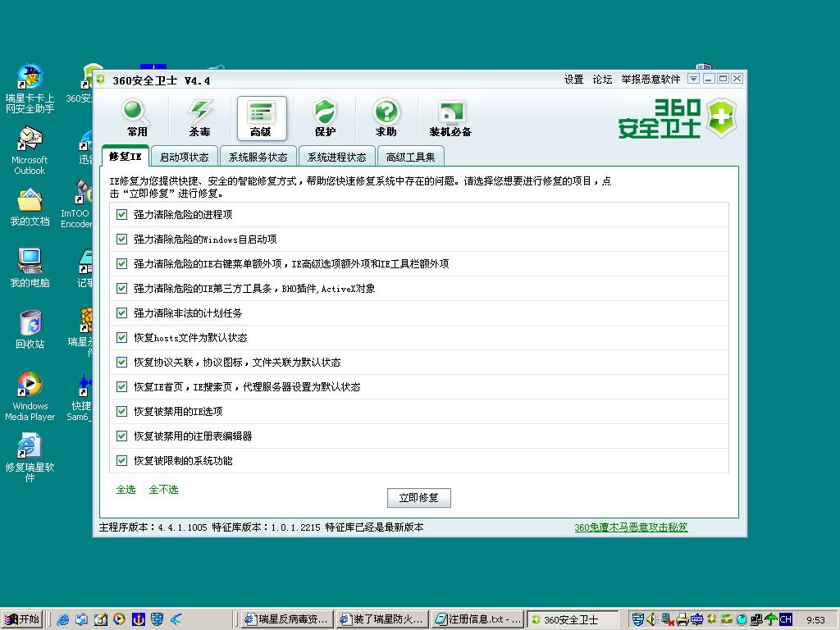Open the 我的电脑 desktop icon
Image resolution: width=840 pixels, height=630 pixels.
click(30, 268)
